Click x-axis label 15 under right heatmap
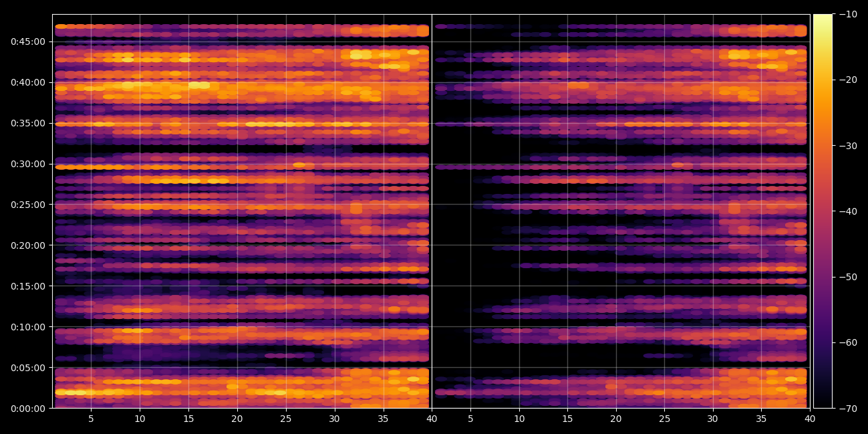The image size is (868, 434). coord(567,419)
